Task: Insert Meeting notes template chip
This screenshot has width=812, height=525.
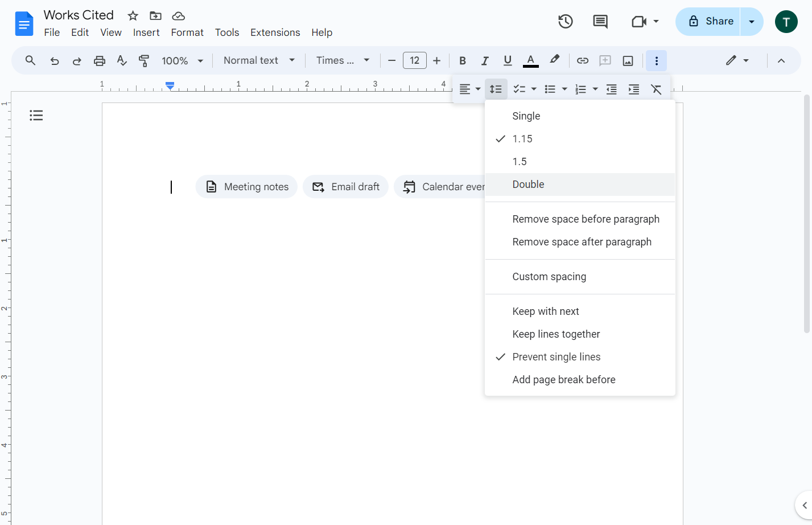Action: [246, 187]
